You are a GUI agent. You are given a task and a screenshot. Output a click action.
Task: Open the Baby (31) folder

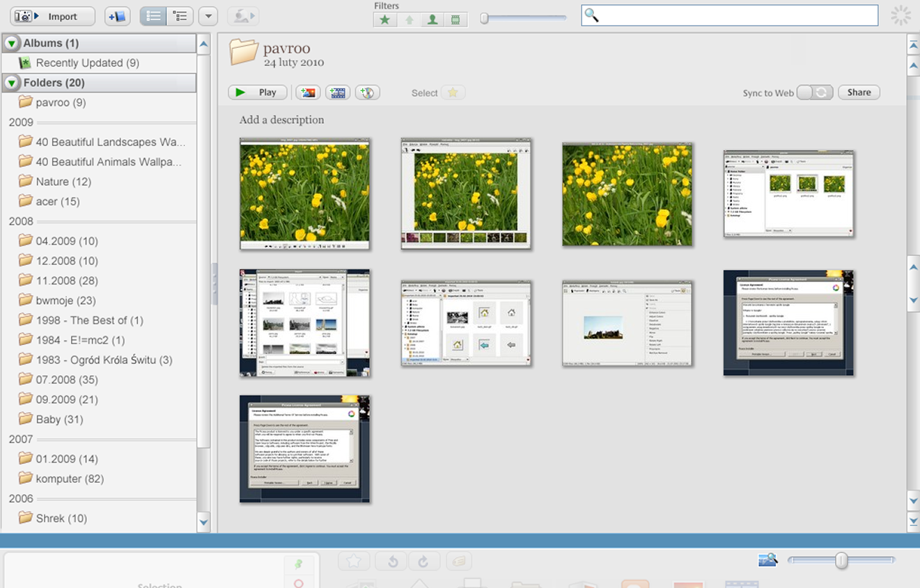click(x=59, y=420)
